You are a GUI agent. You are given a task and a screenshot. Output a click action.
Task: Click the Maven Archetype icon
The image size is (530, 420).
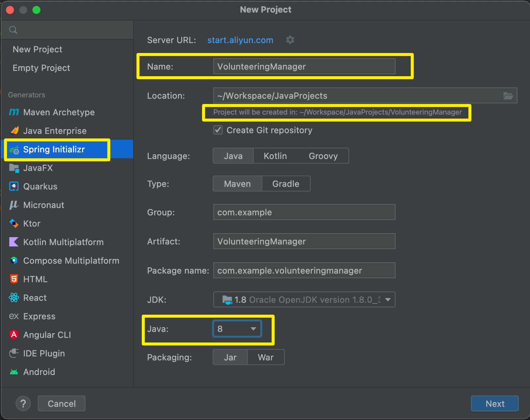14,112
